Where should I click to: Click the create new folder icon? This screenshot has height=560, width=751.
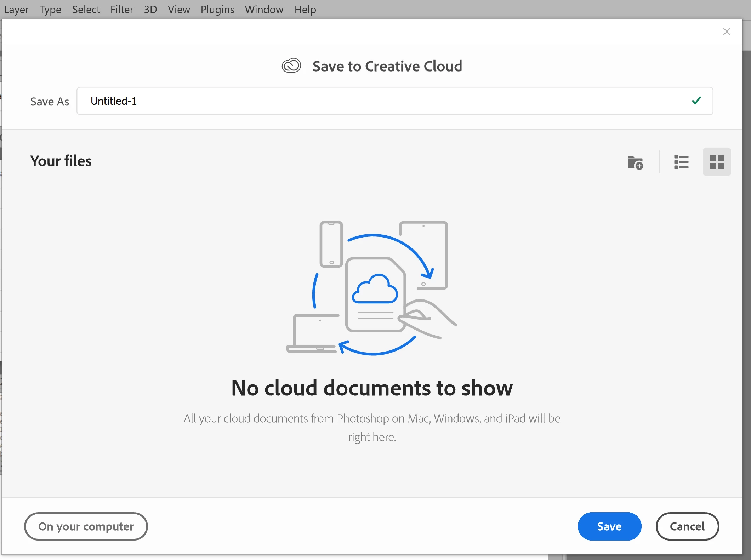635,162
